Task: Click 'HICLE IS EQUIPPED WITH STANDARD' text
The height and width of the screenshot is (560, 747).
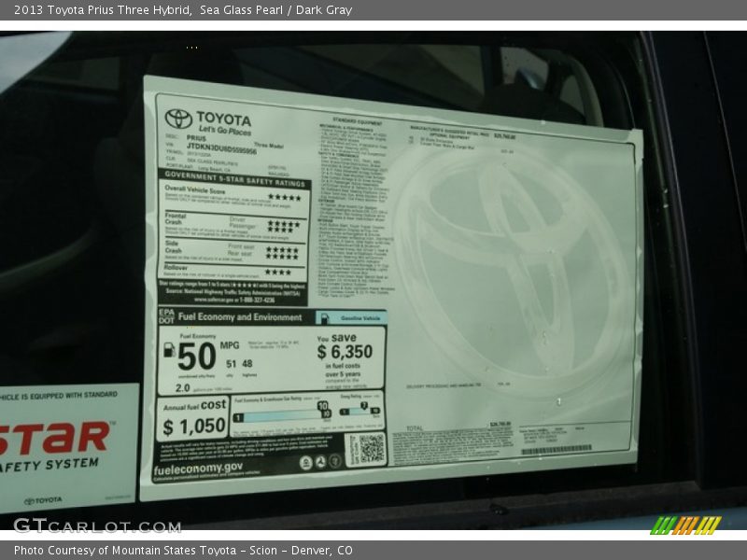Action: pyautogui.click(x=59, y=395)
